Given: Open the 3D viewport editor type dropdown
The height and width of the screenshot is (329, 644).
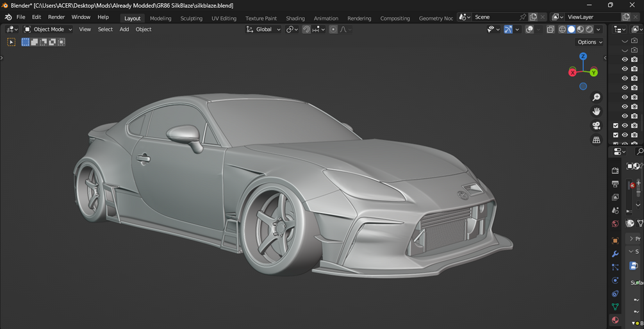Looking at the screenshot, I should (x=12, y=30).
